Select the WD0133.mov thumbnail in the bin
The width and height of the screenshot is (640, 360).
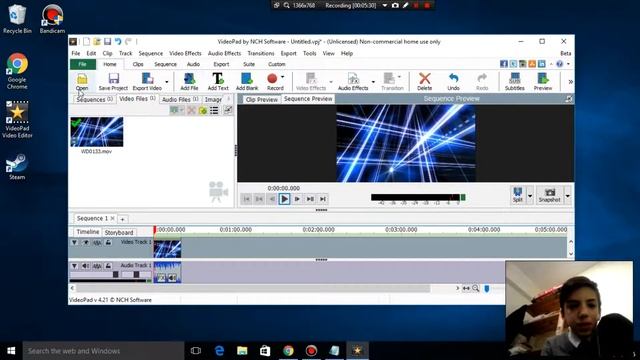pyautogui.click(x=97, y=132)
